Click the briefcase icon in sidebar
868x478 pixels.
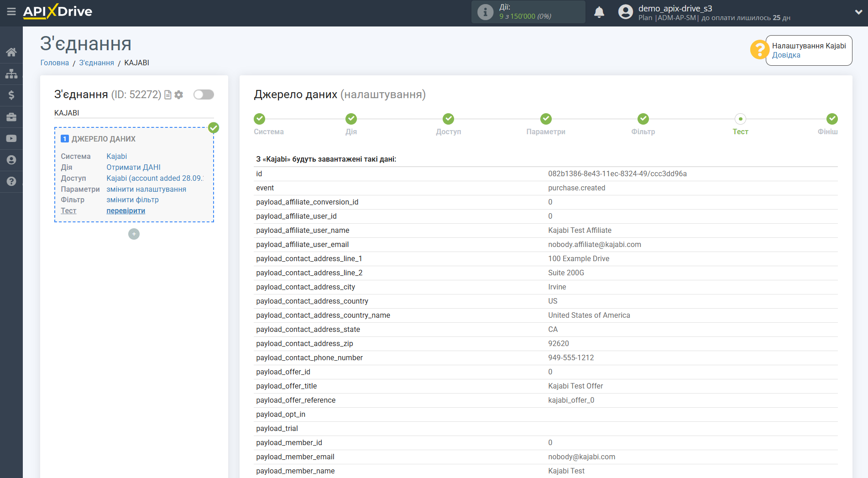(11, 117)
